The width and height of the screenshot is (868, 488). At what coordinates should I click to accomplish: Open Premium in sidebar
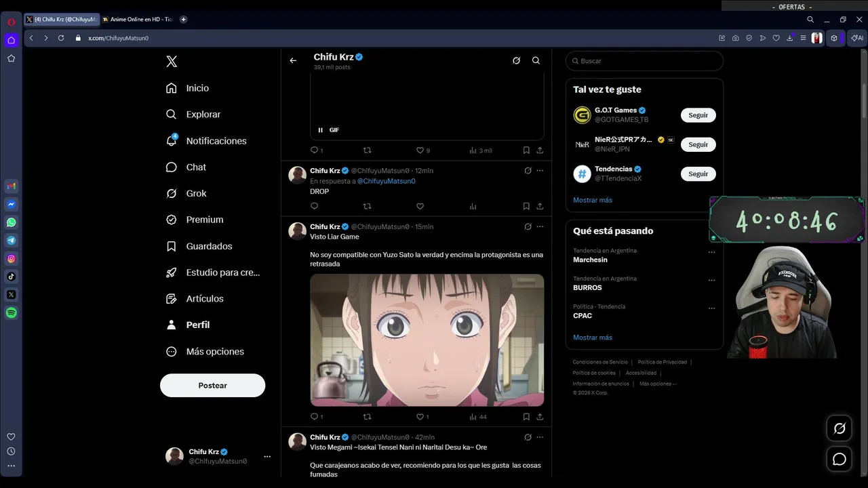click(195, 220)
